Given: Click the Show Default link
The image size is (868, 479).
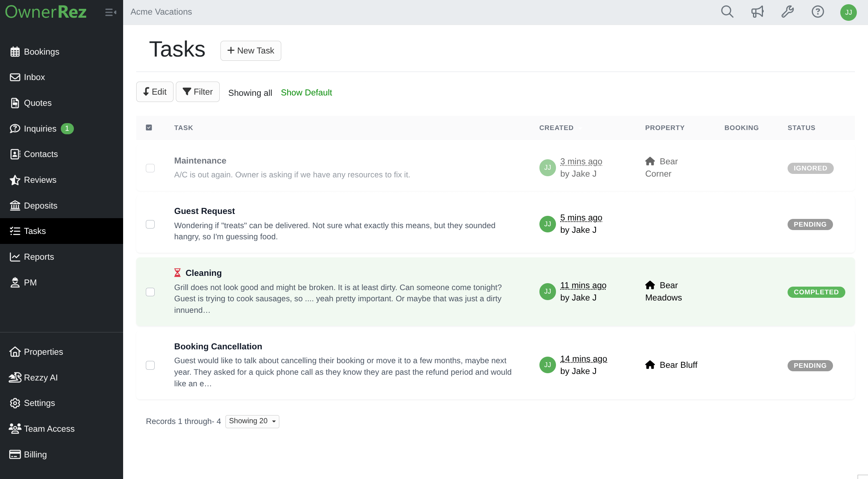Looking at the screenshot, I should pyautogui.click(x=306, y=93).
